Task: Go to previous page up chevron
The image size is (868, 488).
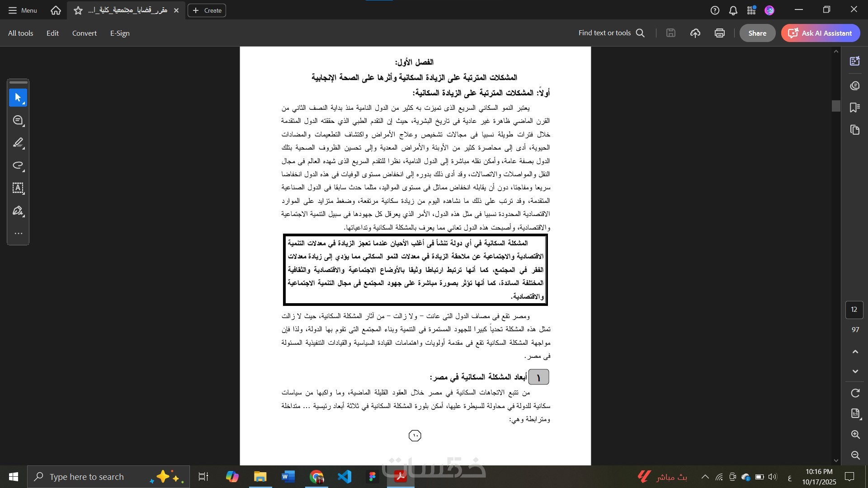Action: 855,352
